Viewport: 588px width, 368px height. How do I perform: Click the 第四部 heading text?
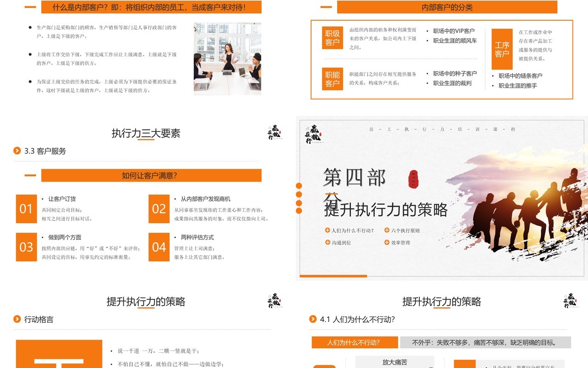pos(354,178)
